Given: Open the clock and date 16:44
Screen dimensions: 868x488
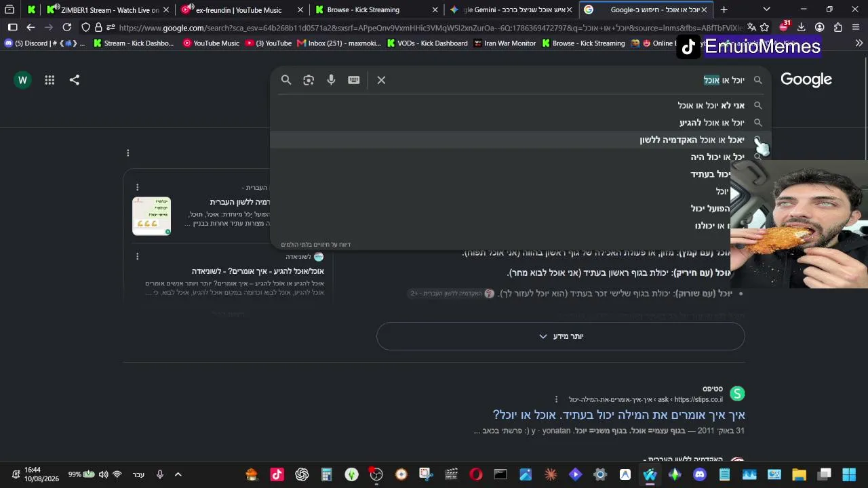Looking at the screenshot, I should click(41, 474).
